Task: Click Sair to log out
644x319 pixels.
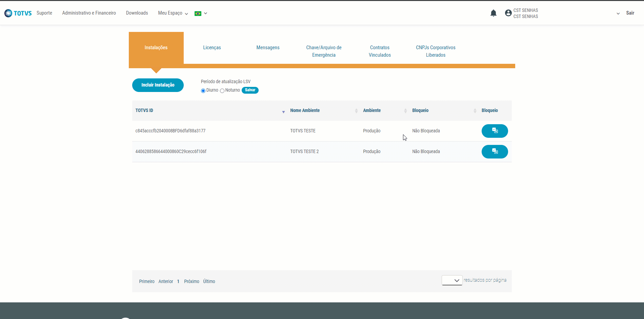Action: (630, 13)
